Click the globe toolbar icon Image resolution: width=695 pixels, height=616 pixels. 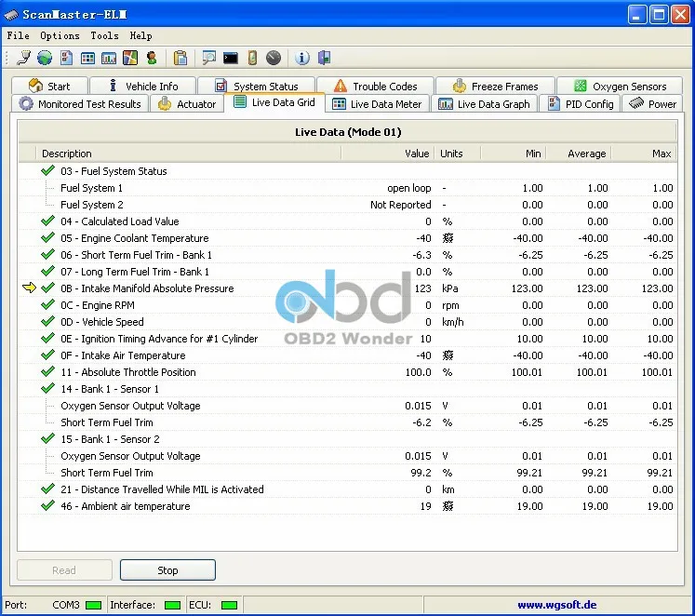click(45, 58)
